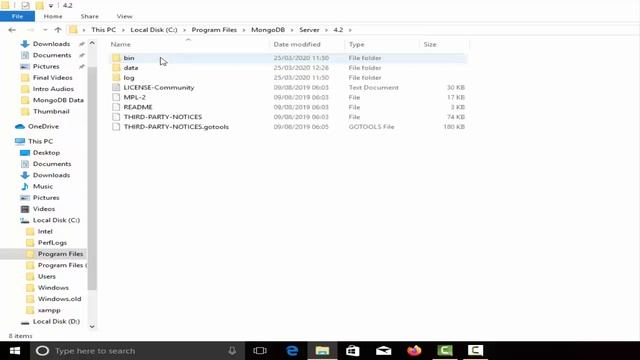Click Program Files in address breadcrumb

(x=214, y=30)
